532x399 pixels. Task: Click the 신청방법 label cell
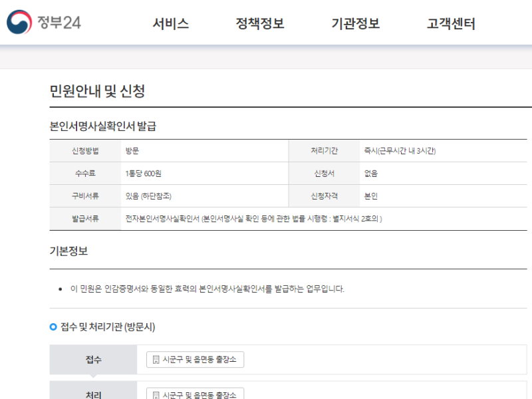[x=85, y=151]
